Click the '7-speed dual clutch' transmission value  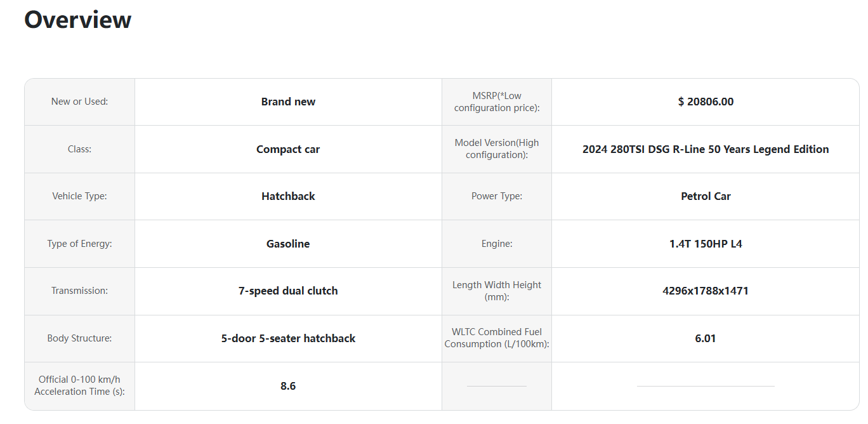pos(288,291)
